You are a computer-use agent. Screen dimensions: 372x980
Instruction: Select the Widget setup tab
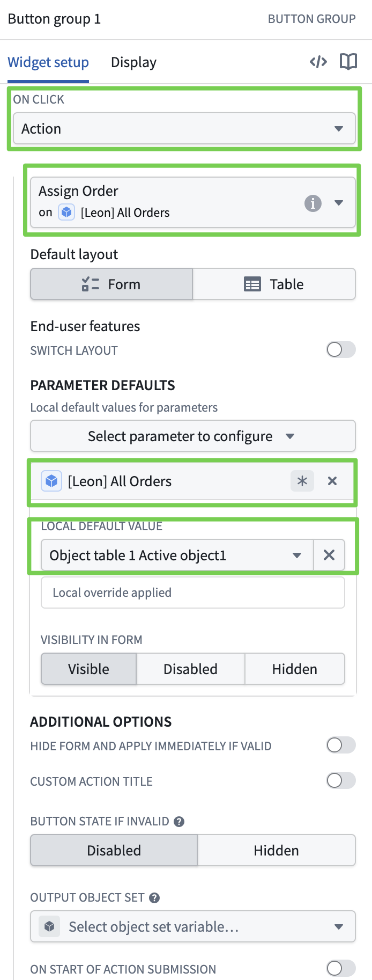[48, 63]
